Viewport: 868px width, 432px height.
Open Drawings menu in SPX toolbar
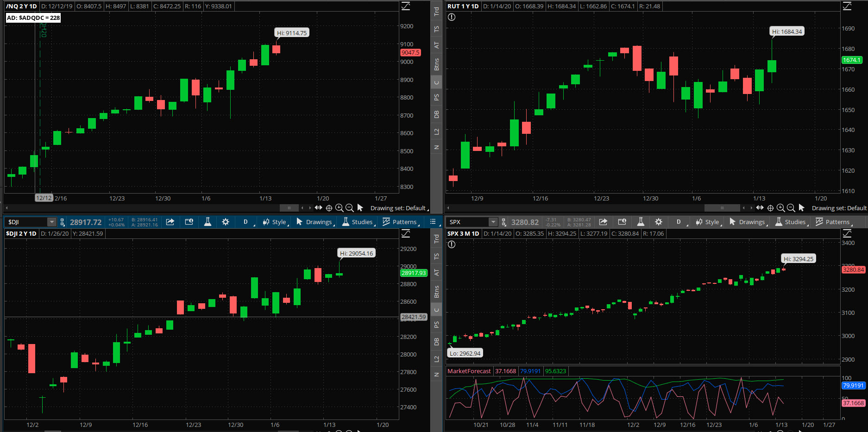pyautogui.click(x=748, y=222)
